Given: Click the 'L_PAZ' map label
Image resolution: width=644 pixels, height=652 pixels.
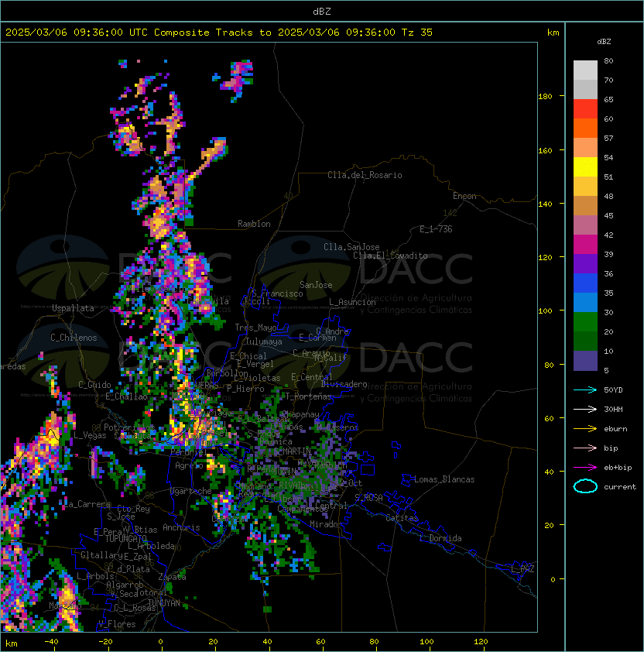Looking at the screenshot, I should point(522,568).
